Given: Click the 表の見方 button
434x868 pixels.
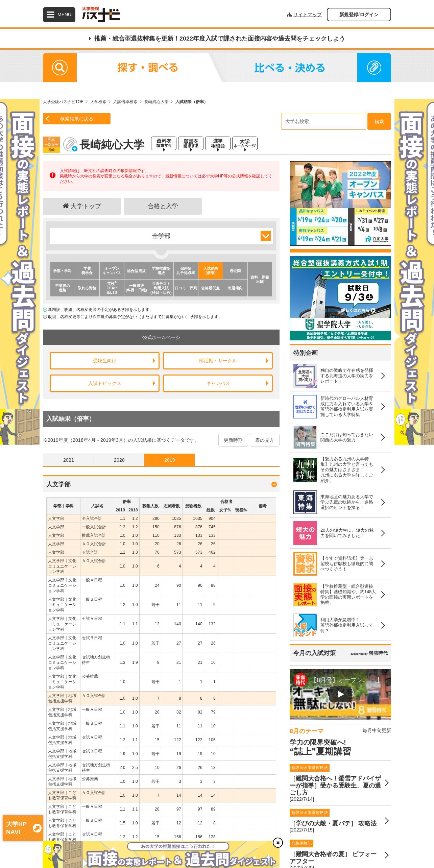Looking at the screenshot, I should pyautogui.click(x=265, y=440).
